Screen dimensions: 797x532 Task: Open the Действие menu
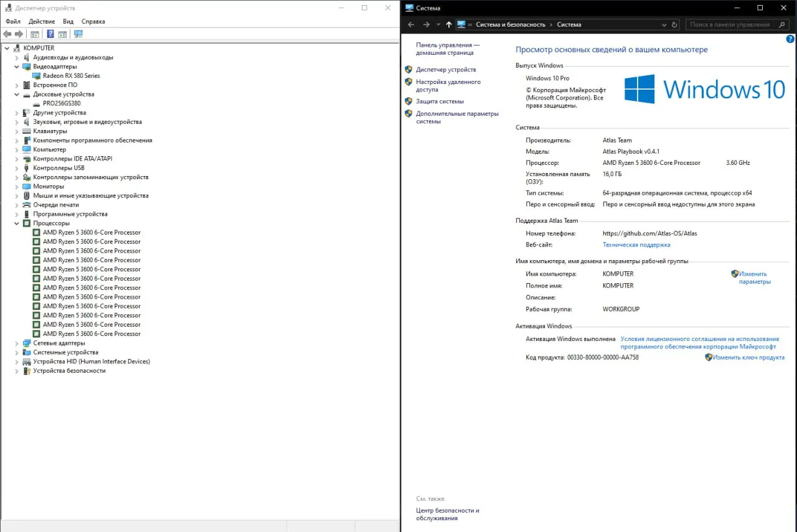[x=41, y=21]
